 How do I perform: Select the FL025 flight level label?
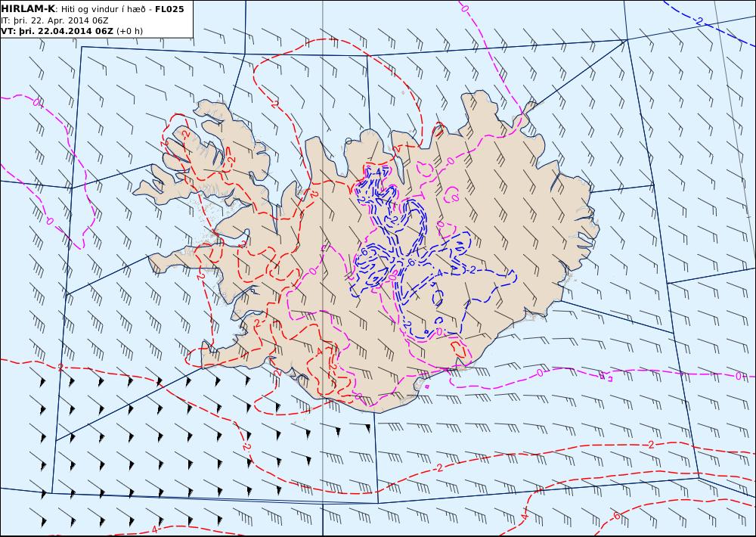tap(169, 9)
